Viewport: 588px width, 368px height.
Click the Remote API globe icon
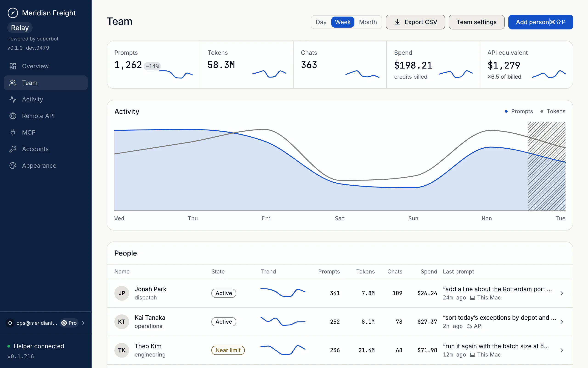pos(13,116)
